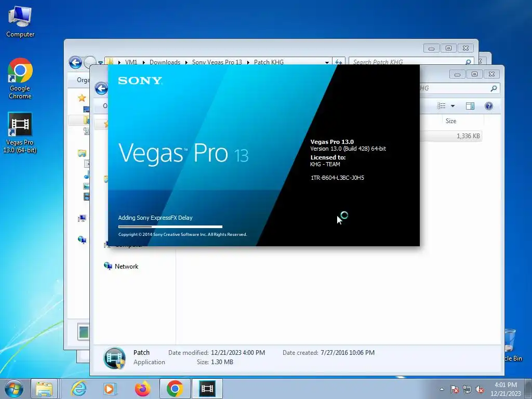Refresh the rear Explorer window
This screenshot has width=532, height=399.
338,62
